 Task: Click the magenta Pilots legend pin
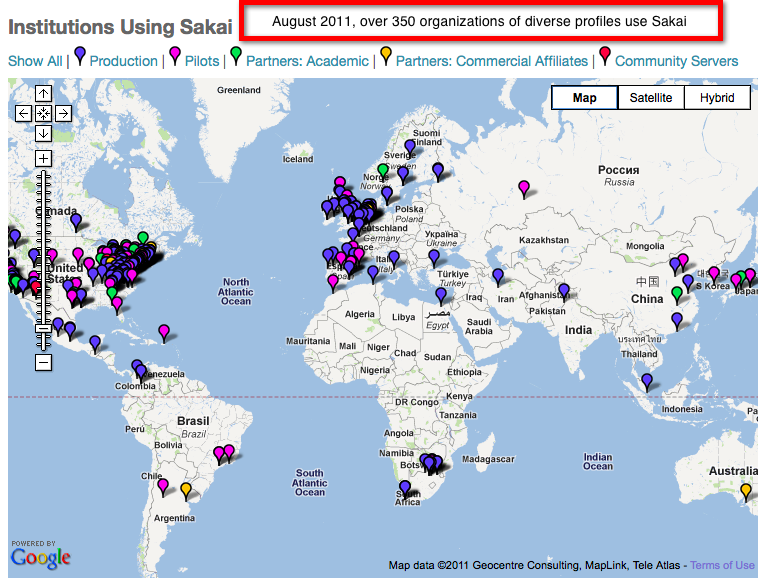(175, 54)
